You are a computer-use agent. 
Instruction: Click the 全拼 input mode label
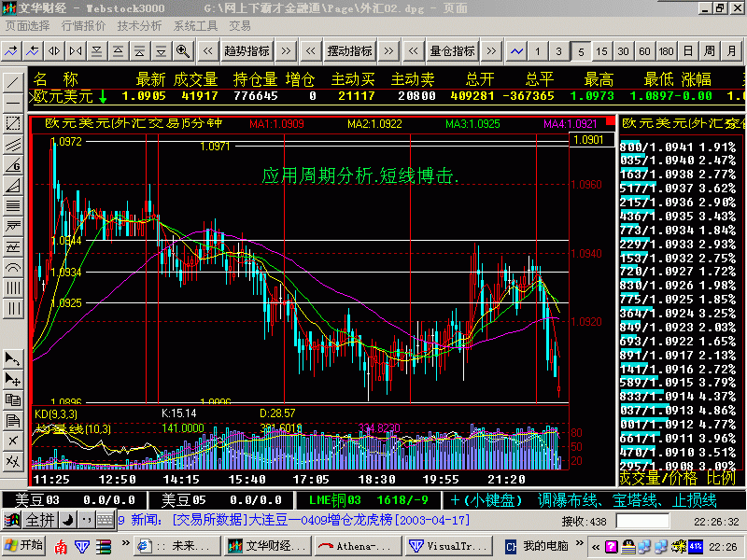pyautogui.click(x=40, y=520)
